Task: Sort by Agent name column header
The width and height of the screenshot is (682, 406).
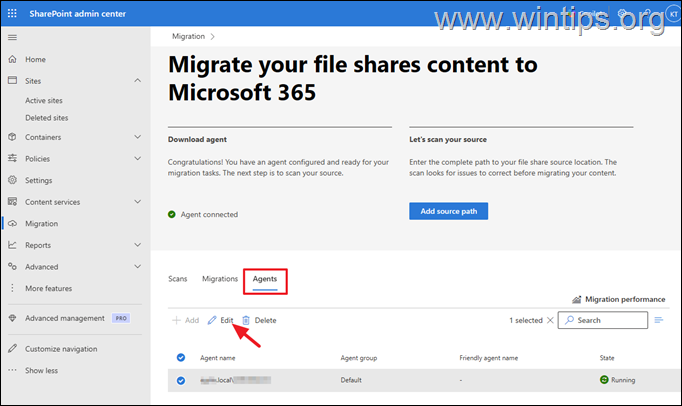Action: pos(217,358)
